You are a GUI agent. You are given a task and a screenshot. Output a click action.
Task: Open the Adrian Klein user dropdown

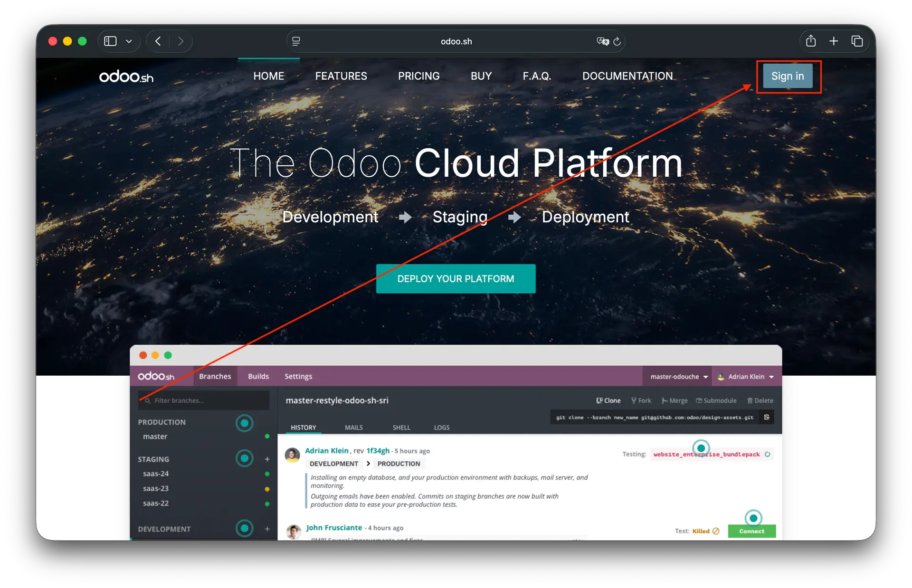point(746,377)
